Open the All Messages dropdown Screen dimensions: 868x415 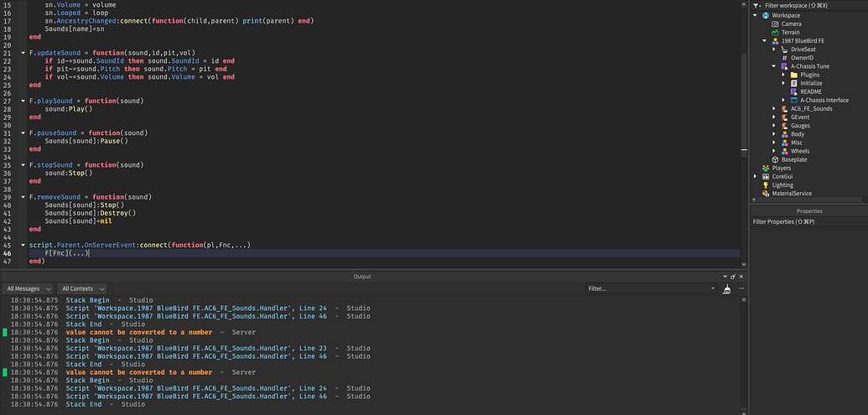[x=27, y=289]
